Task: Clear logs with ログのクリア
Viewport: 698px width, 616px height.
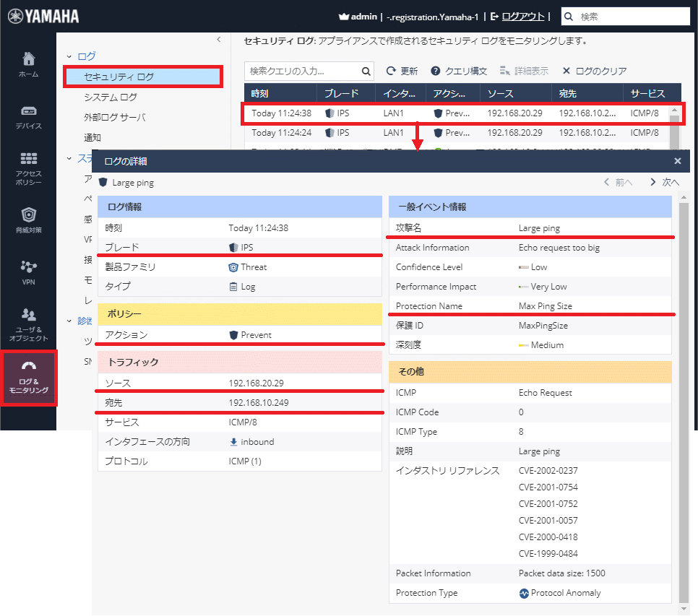Action: click(594, 71)
